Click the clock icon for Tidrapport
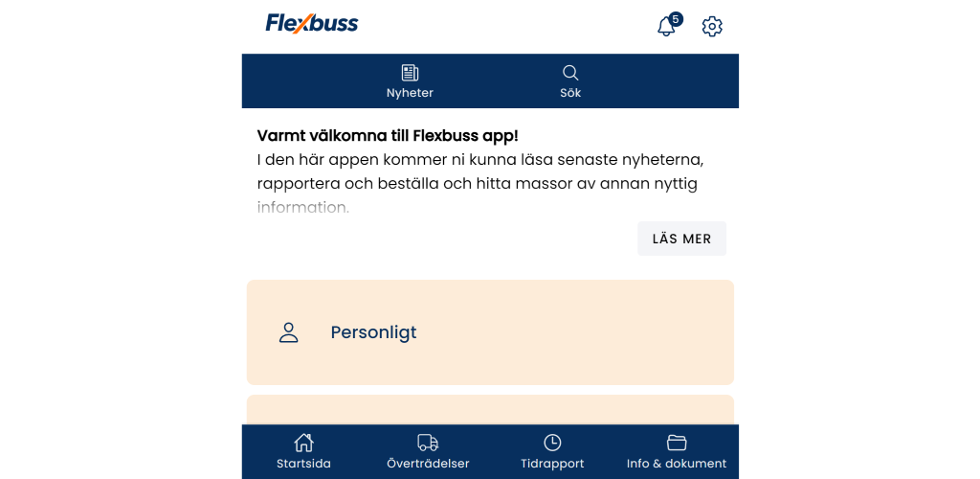 pos(552,443)
